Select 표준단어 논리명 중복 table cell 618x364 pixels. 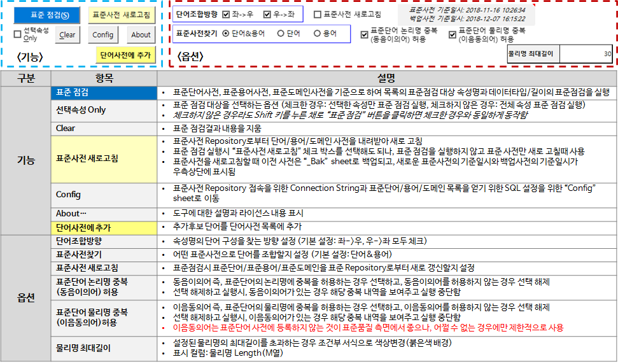[x=104, y=287]
